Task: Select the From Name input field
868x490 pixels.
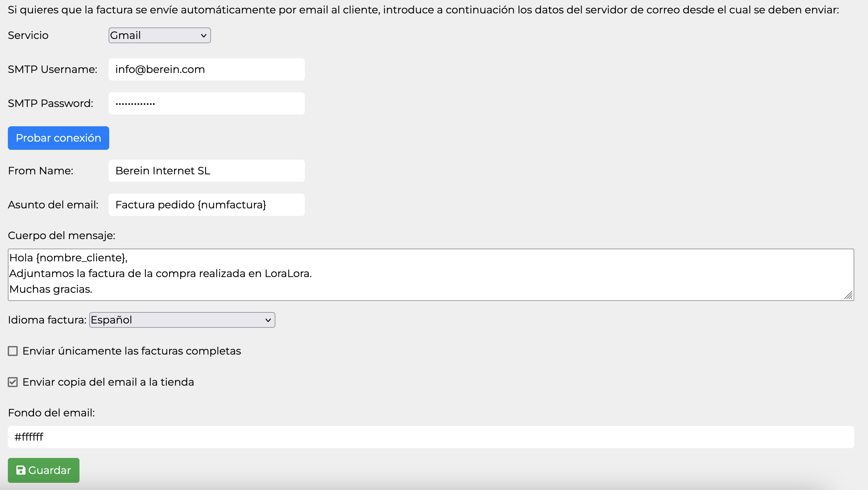Action: 206,171
